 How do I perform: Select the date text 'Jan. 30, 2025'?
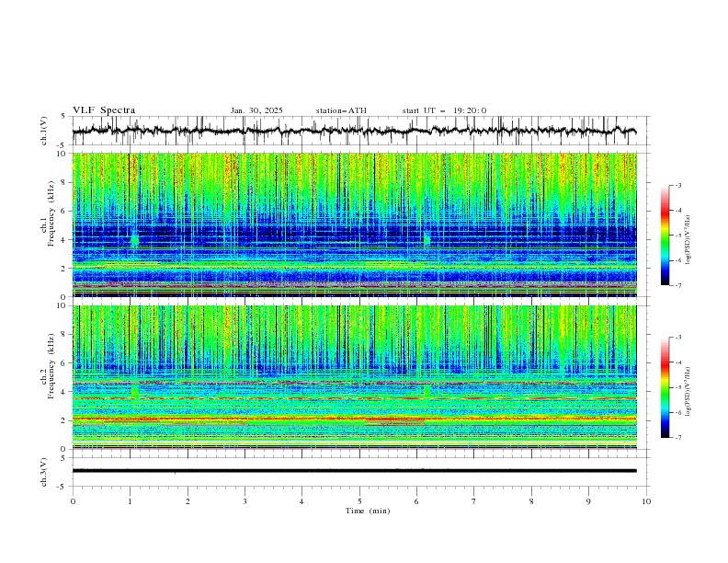click(256, 110)
